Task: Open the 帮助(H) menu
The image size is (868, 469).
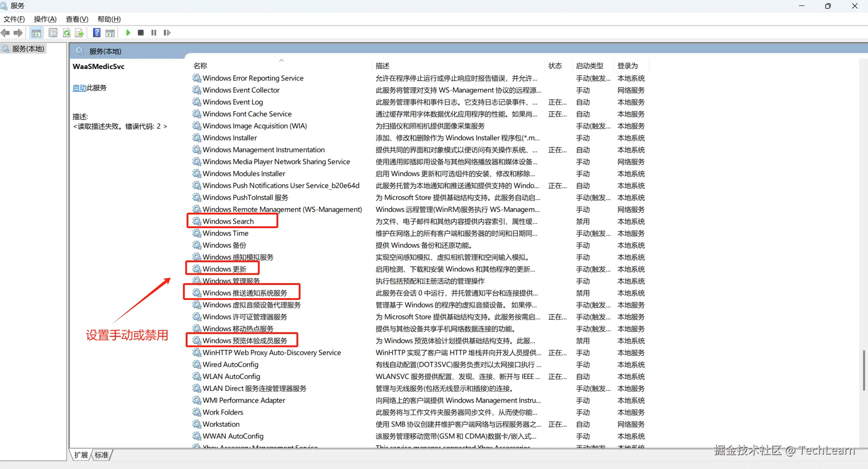Action: pyautogui.click(x=109, y=19)
